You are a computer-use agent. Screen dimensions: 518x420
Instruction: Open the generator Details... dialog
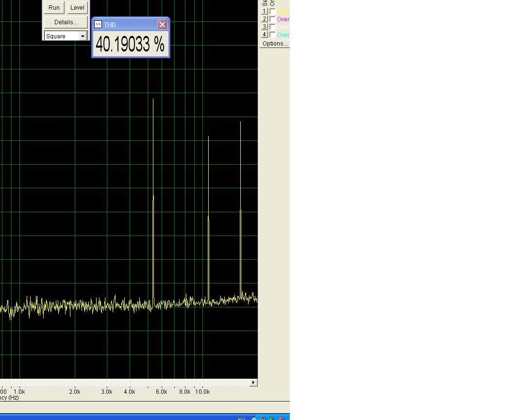pyautogui.click(x=66, y=22)
